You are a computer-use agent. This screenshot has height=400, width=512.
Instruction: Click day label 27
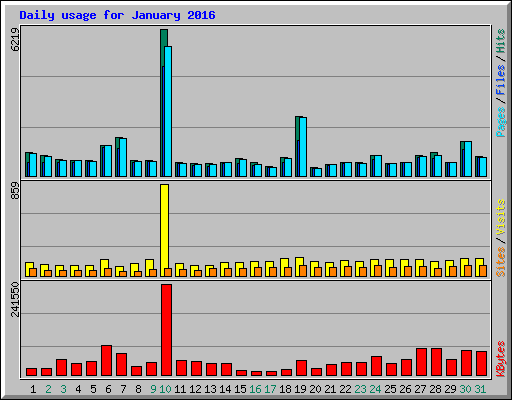tap(420, 389)
